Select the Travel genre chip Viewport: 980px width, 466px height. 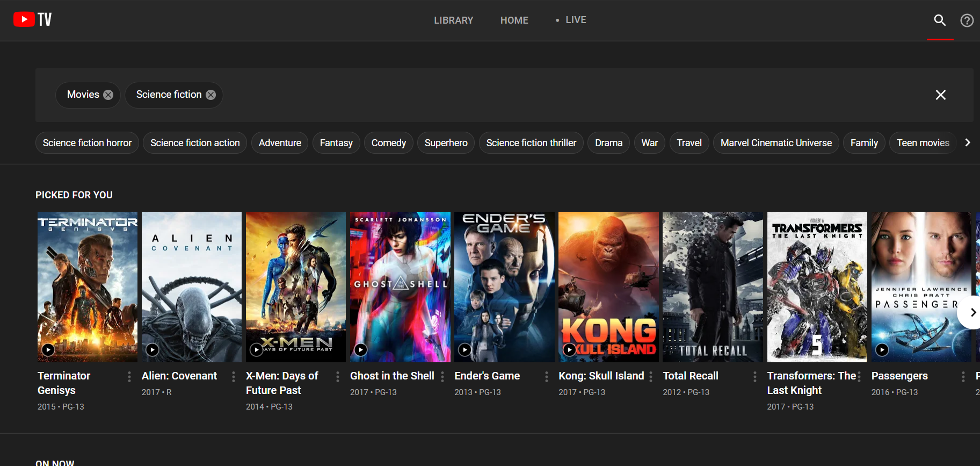(x=689, y=142)
